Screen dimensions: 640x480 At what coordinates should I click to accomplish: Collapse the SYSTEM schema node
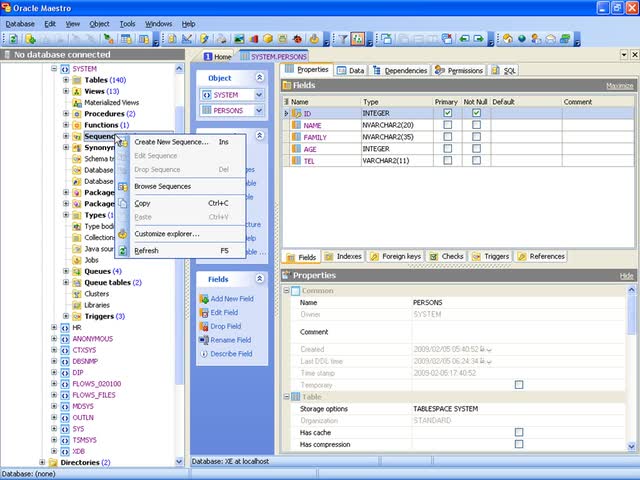coord(54,69)
